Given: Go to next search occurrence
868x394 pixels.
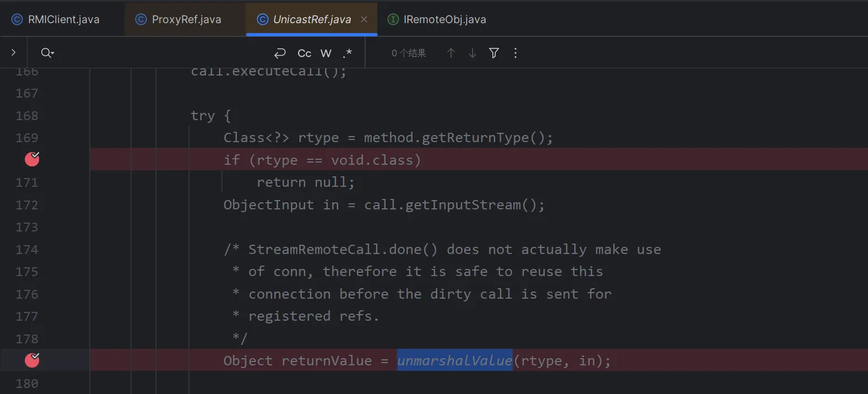Looking at the screenshot, I should (473, 53).
